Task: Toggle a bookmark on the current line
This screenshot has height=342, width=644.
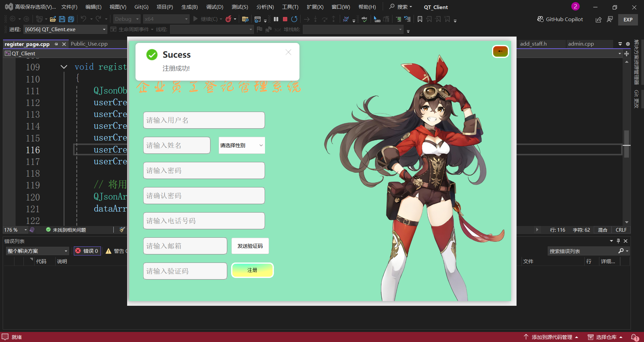Action: click(420, 19)
